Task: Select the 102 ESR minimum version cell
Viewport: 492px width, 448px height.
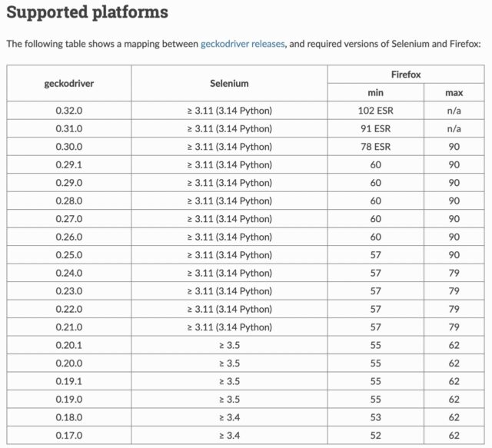Action: coord(375,111)
